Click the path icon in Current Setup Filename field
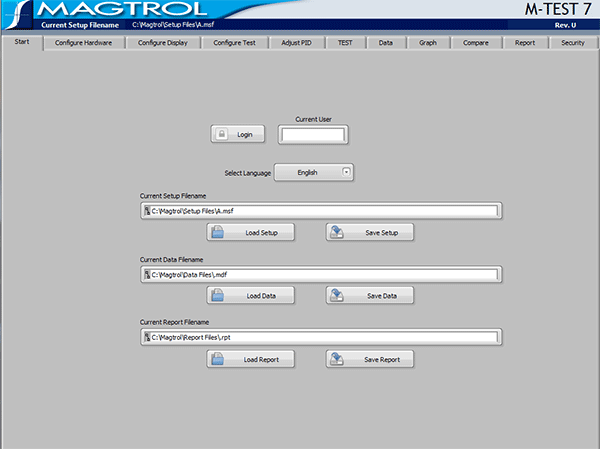Screen dimensions: 600x449 147,211
